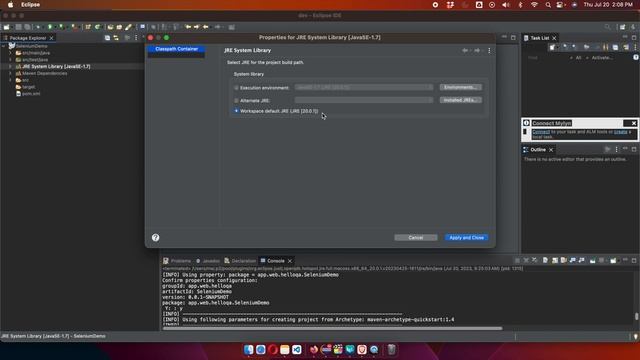Click the New file toolbar icon
The height and width of the screenshot is (360, 640).
point(7,27)
